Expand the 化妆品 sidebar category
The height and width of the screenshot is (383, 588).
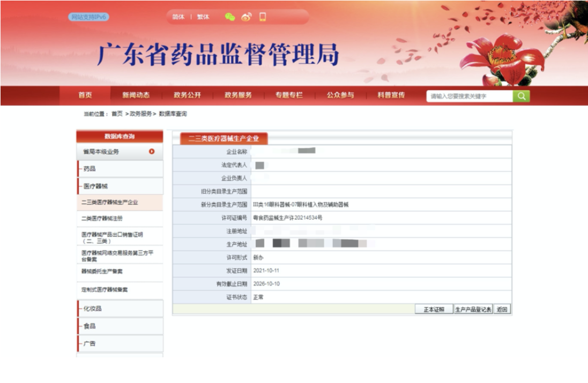coord(92,309)
